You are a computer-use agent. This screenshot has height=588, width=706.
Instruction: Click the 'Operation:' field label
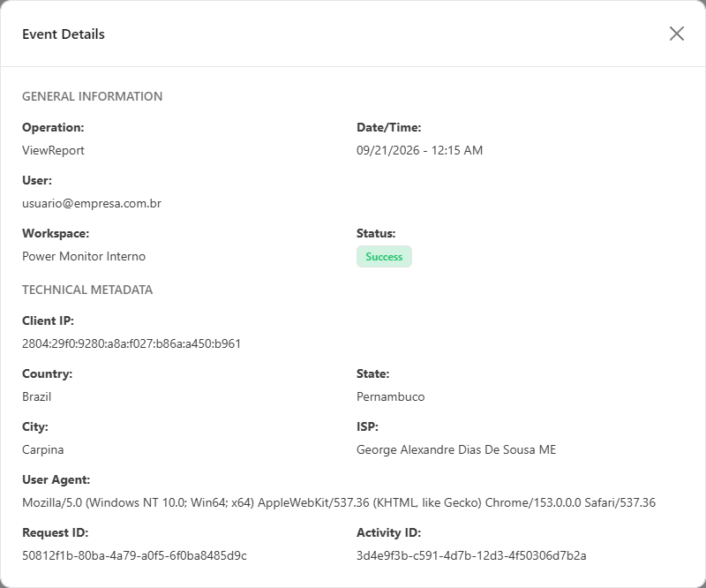(x=53, y=127)
